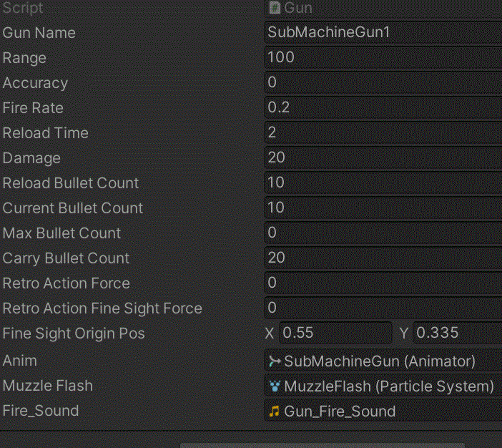This screenshot has width=502, height=448.
Task: Select the Gun Name text field
Action: (x=383, y=32)
